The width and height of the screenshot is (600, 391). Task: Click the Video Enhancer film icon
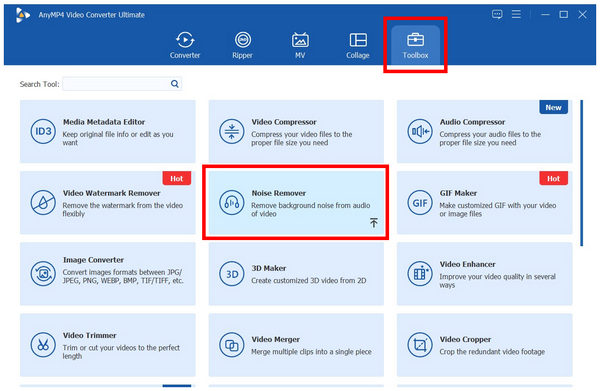(420, 274)
